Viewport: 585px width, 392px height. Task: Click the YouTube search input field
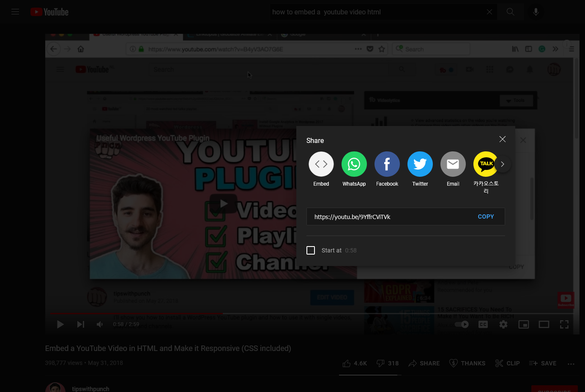pos(376,12)
